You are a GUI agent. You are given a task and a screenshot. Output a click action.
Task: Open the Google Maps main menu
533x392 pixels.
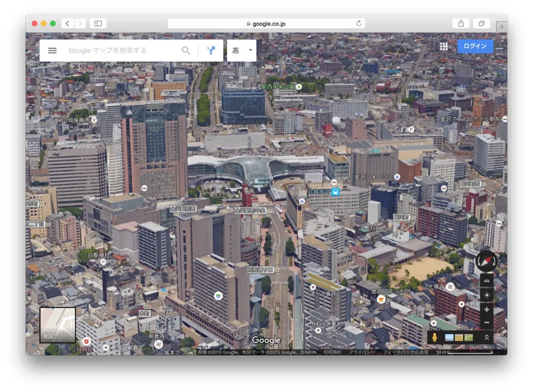click(x=52, y=50)
